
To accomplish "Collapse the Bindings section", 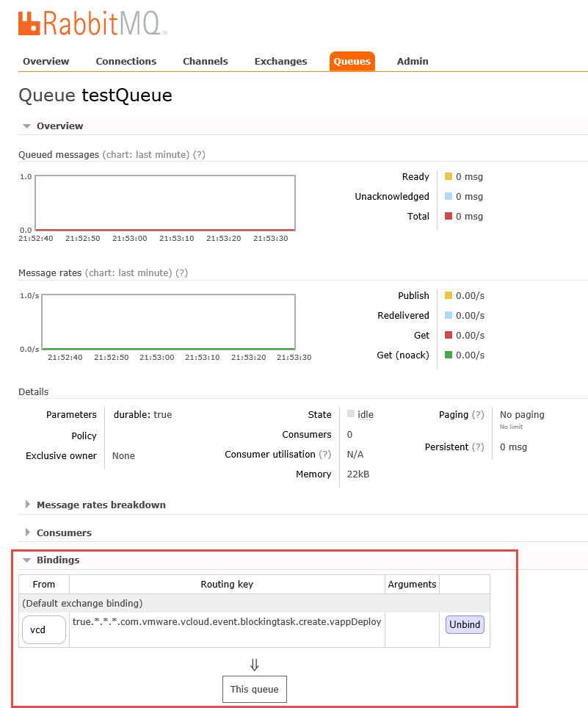I will 57,560.
